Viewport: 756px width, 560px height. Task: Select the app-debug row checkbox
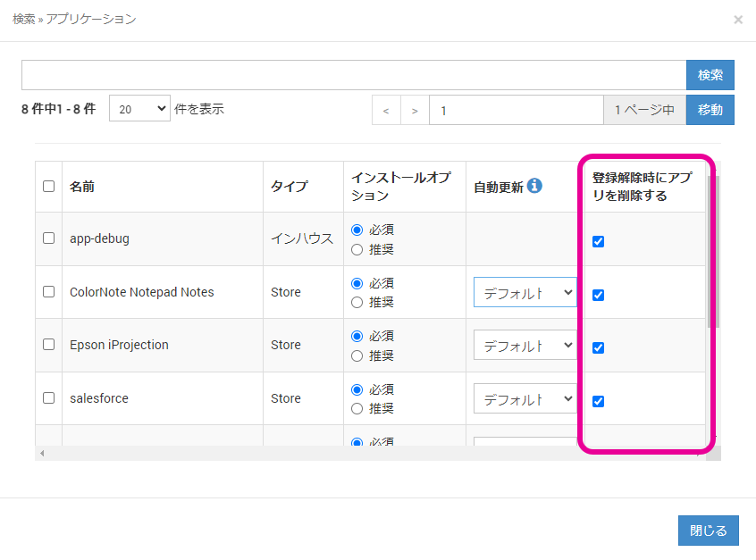coord(49,238)
